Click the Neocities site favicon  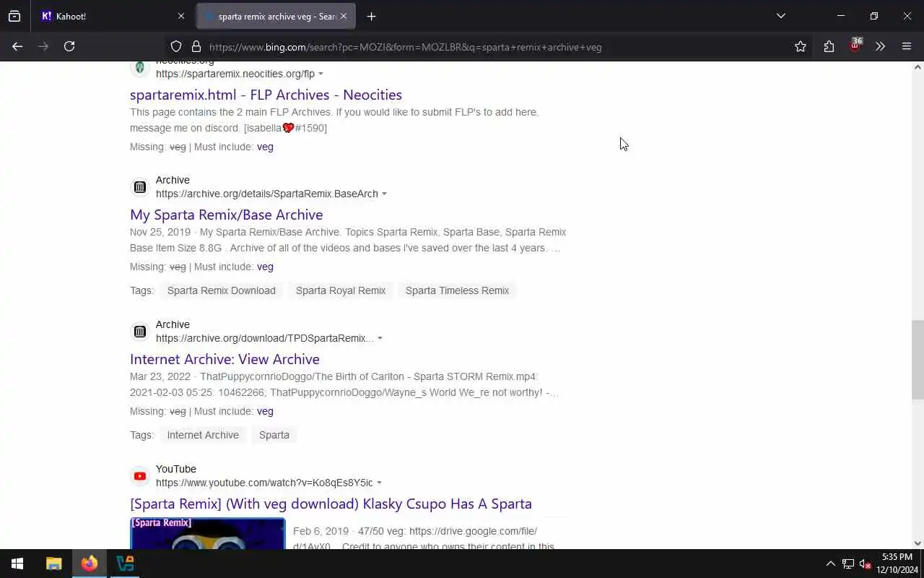[x=139, y=68]
